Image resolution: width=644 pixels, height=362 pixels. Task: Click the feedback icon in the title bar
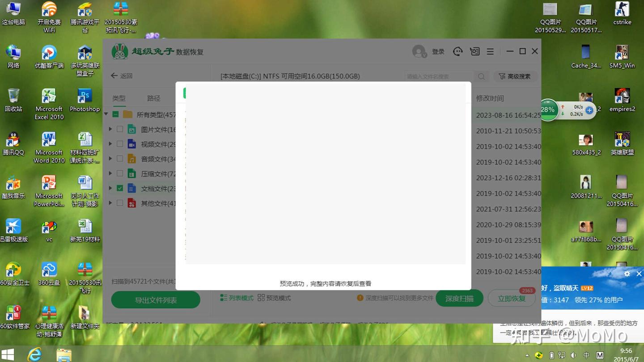tap(475, 51)
